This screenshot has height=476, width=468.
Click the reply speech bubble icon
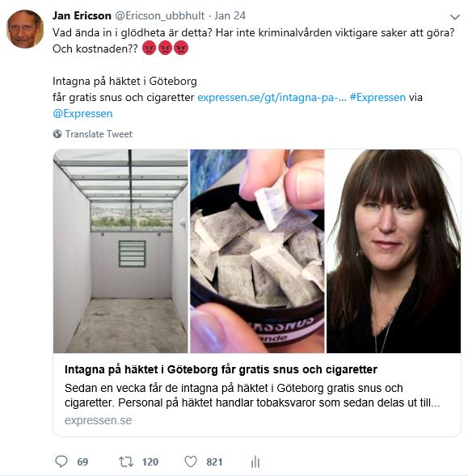pos(61,461)
